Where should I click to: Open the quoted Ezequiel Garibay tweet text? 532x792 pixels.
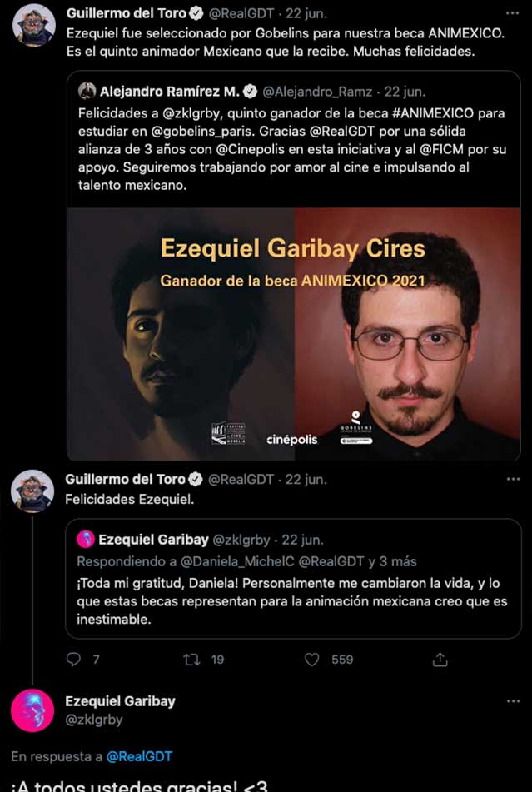(x=291, y=601)
